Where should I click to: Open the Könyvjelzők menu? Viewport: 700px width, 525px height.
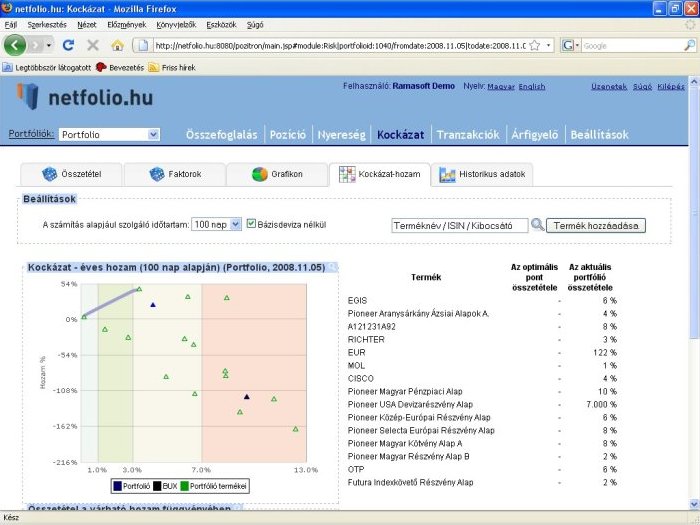[176, 25]
